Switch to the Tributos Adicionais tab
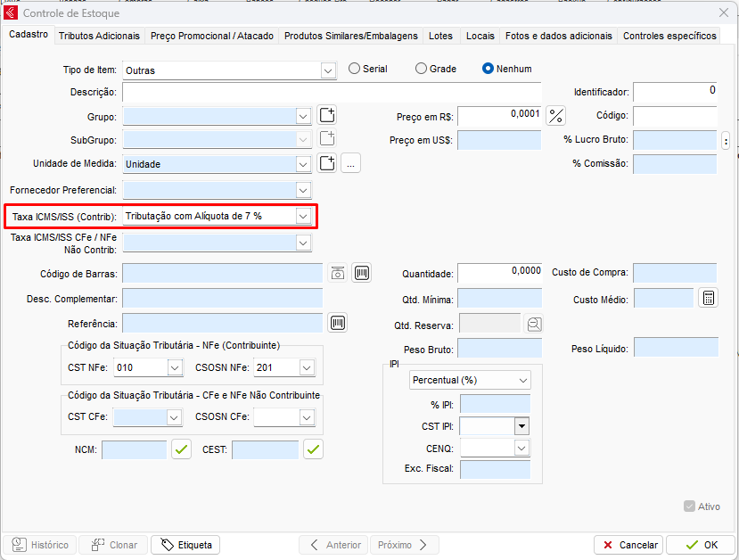 click(99, 36)
